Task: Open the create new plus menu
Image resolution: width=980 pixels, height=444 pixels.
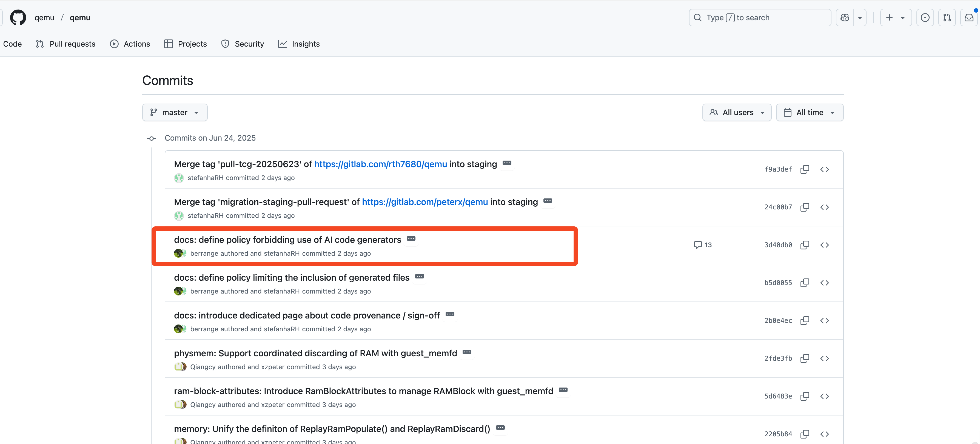Action: click(x=896, y=18)
